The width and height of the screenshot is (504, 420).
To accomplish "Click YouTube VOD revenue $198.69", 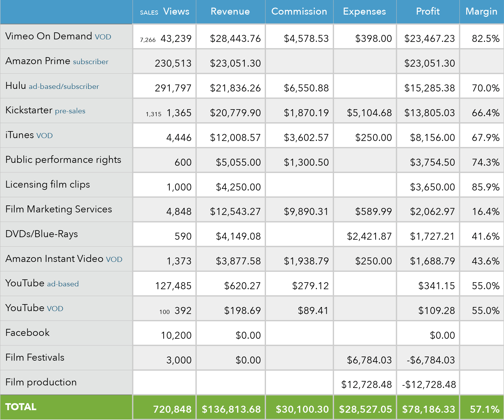I will pyautogui.click(x=231, y=309).
